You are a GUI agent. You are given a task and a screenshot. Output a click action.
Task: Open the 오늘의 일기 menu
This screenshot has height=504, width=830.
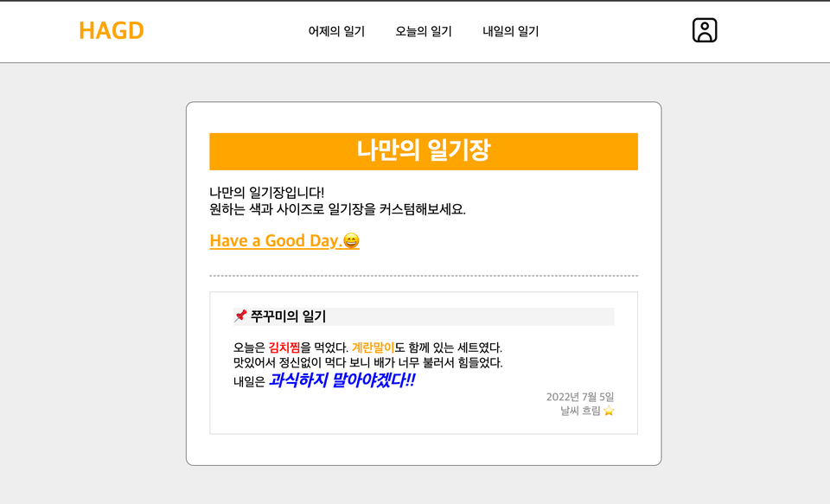424,31
